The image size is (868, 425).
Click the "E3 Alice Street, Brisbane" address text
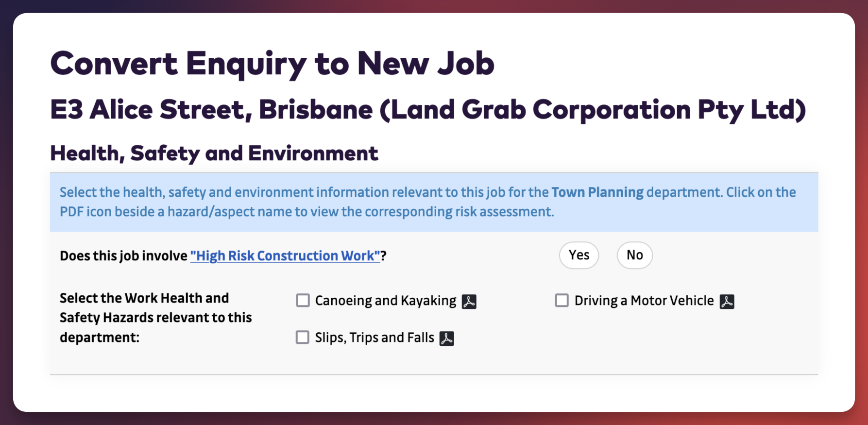(x=211, y=109)
